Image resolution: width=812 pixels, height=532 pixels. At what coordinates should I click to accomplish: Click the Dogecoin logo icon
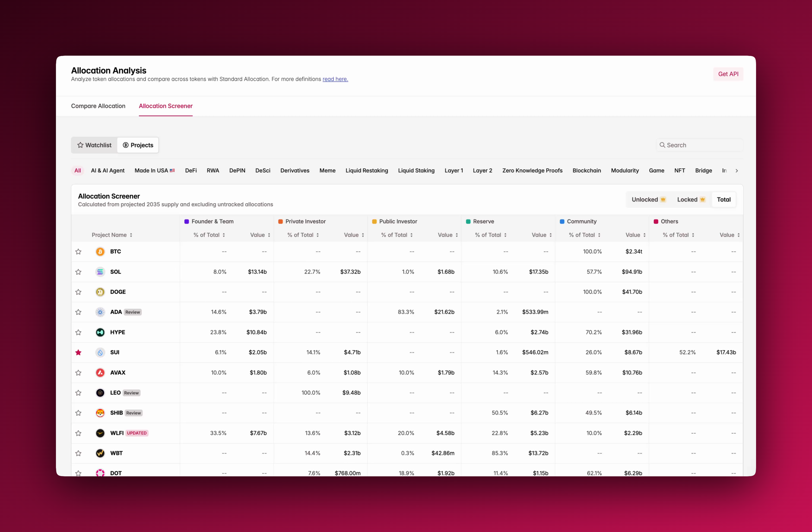[100, 292]
